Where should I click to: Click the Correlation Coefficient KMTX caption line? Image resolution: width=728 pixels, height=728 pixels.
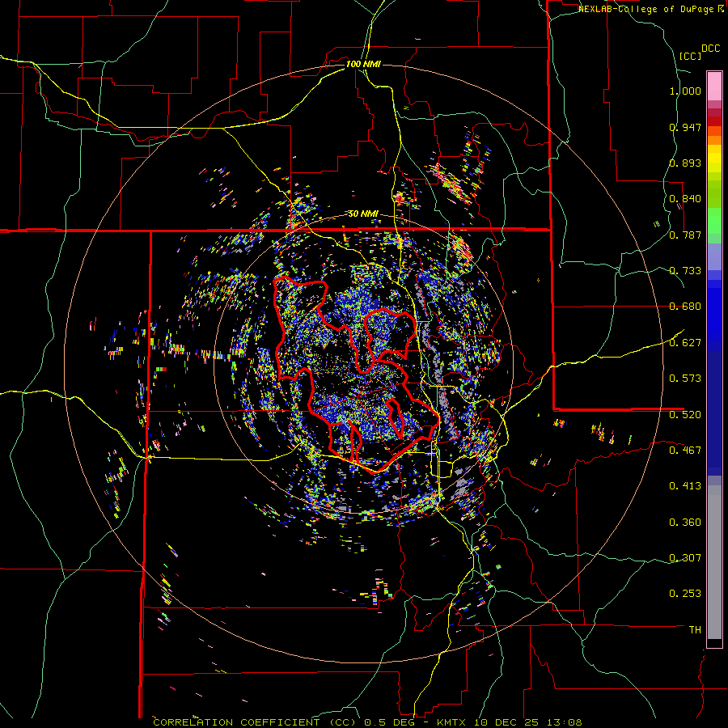tap(367, 722)
